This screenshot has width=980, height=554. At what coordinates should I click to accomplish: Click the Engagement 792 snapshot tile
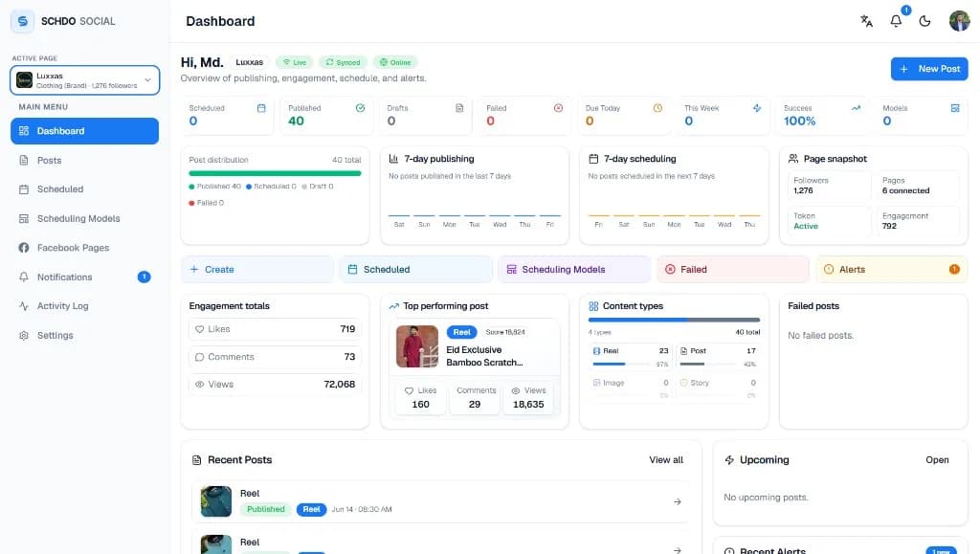(918, 221)
